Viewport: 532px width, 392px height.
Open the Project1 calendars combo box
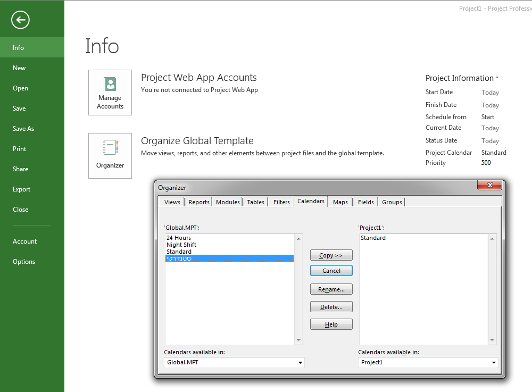pyautogui.click(x=428, y=362)
